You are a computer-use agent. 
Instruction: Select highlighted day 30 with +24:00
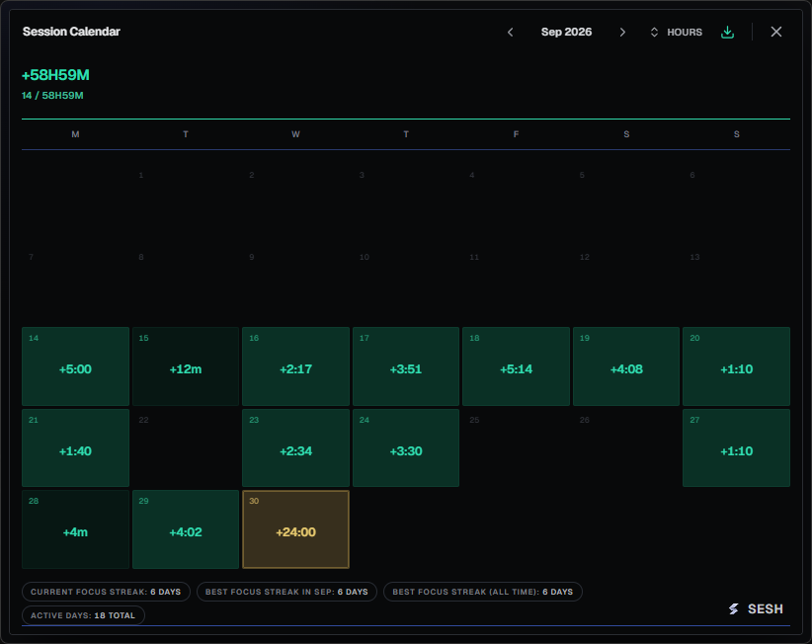[295, 529]
